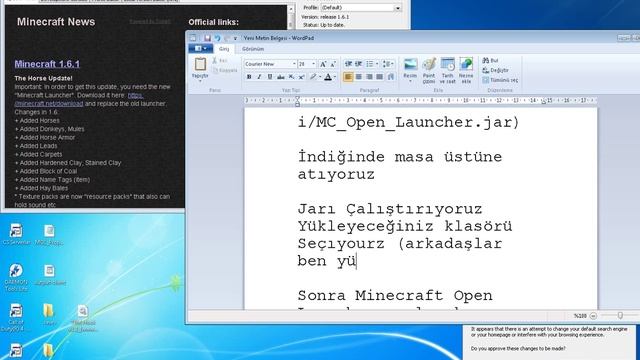The width and height of the screenshot is (640, 360).
Task: Open the font size 20 combo box
Action: [307, 64]
